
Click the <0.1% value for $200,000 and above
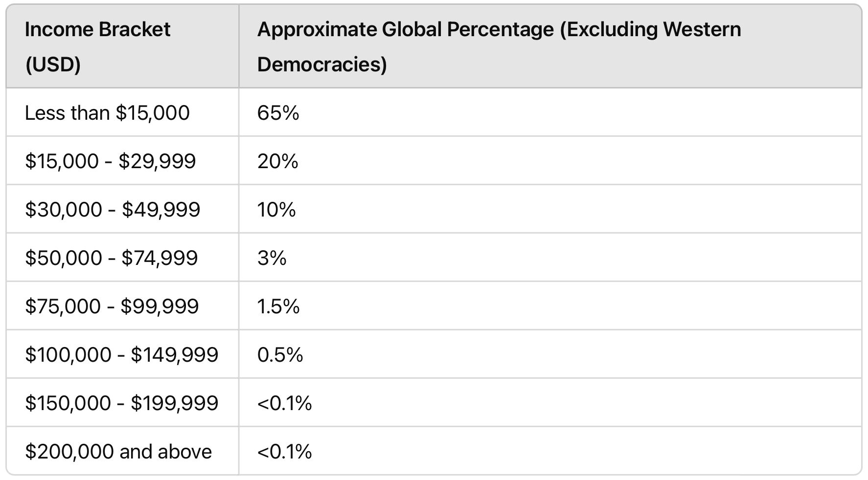tap(284, 452)
